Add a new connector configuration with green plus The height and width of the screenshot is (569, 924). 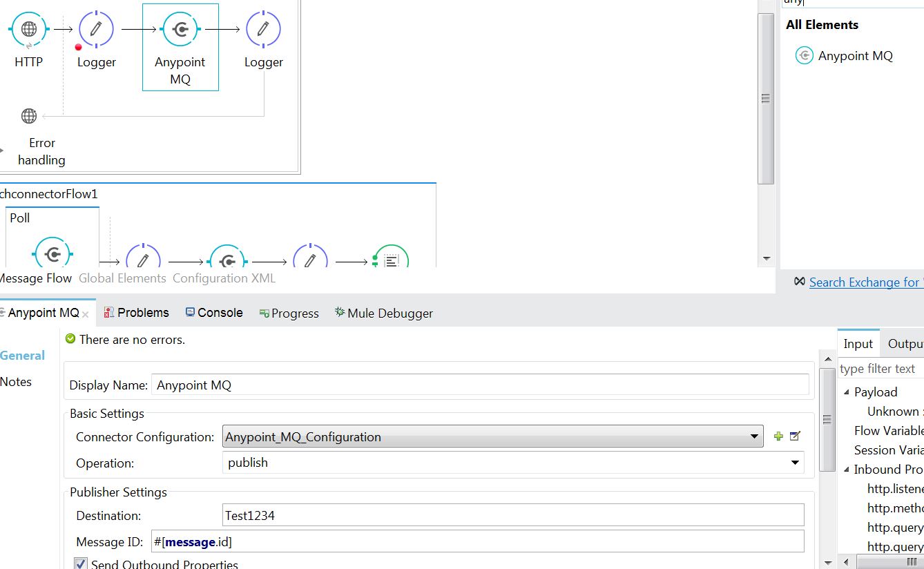(x=778, y=436)
